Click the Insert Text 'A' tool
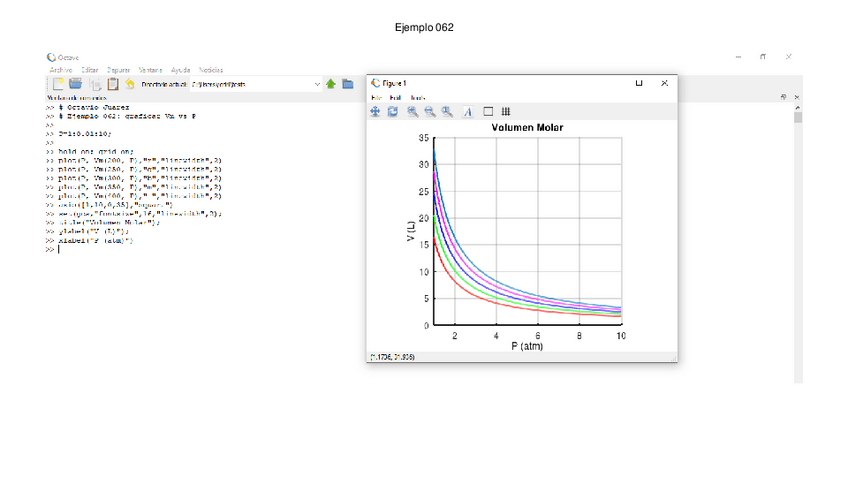848x477 pixels. point(467,112)
